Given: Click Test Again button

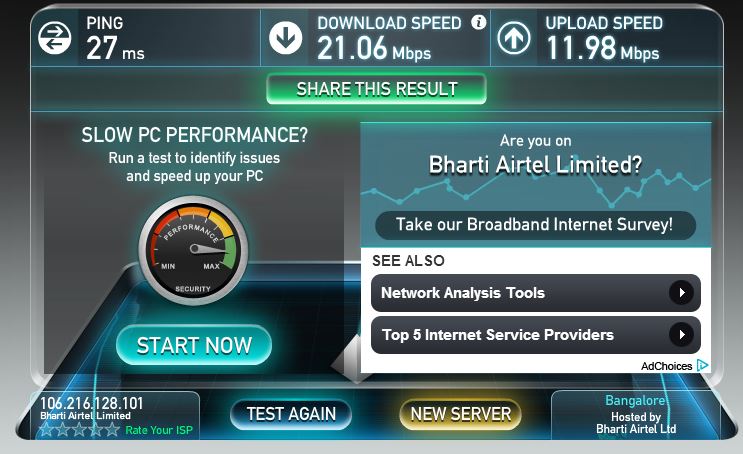Looking at the screenshot, I should 291,414.
